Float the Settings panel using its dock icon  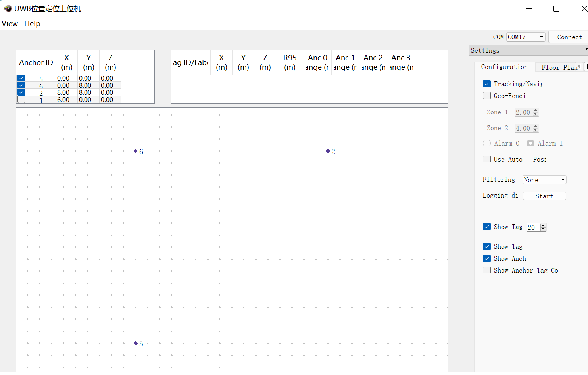coord(586,50)
